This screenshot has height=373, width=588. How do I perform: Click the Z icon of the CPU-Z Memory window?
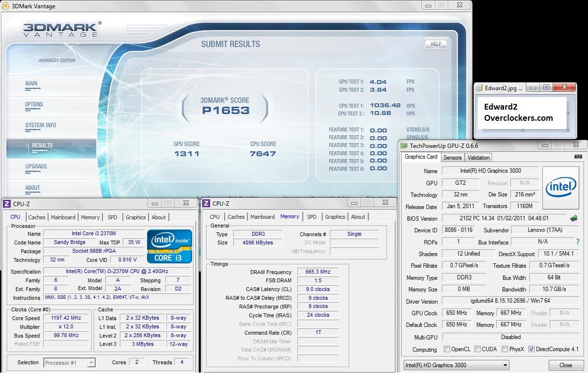pos(206,203)
